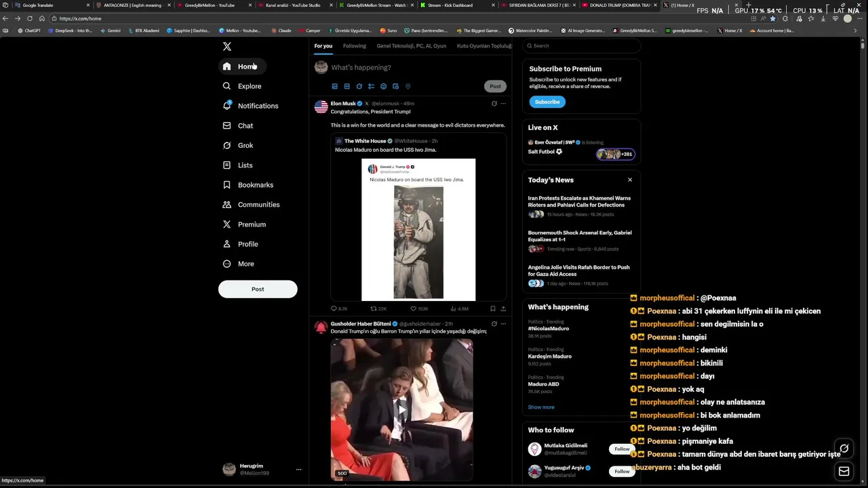Open Profile in the sidebar

[240, 243]
